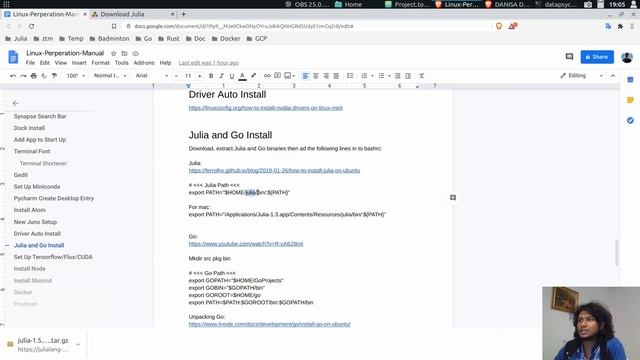
Task: Align text left
Action: coord(305,76)
